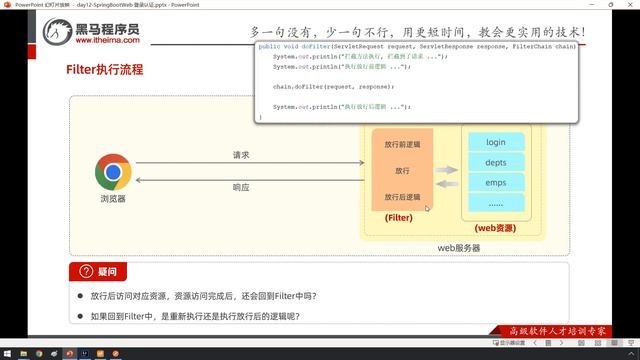Image resolution: width=640 pixels, height=360 pixels.
Task: Click www.itheima.com link text
Action: [x=107, y=40]
